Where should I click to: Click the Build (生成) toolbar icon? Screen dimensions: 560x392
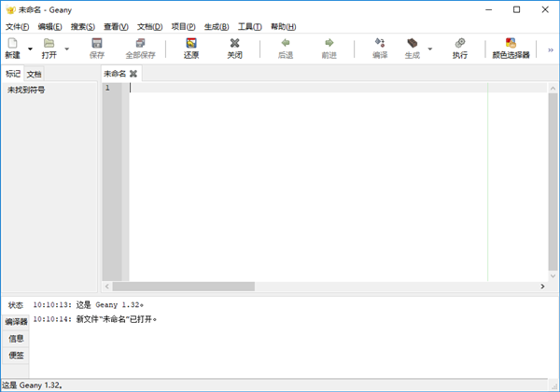(413, 43)
